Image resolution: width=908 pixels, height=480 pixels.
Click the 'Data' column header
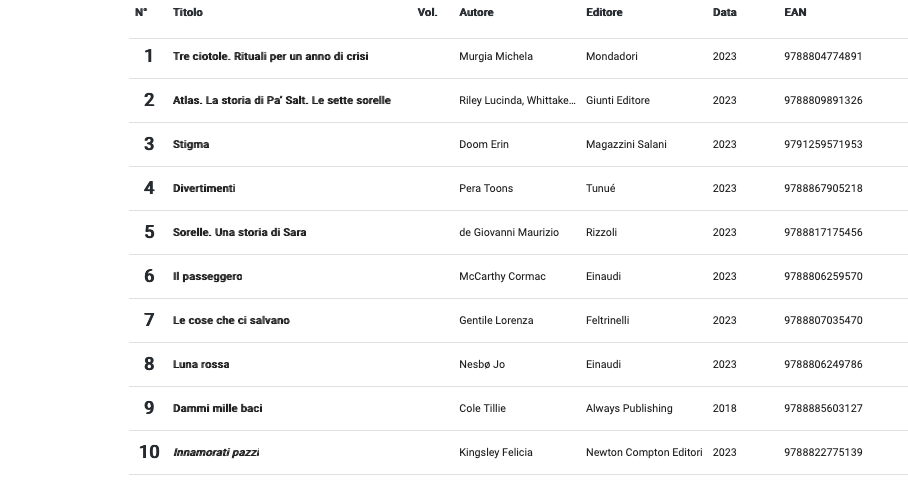(724, 13)
